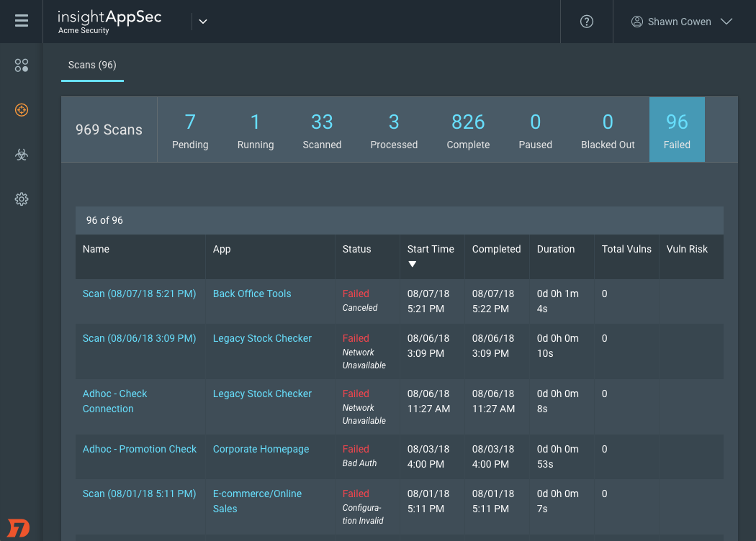This screenshot has height=541, width=756.
Task: Deselect the Failed status filter
Action: (x=677, y=130)
